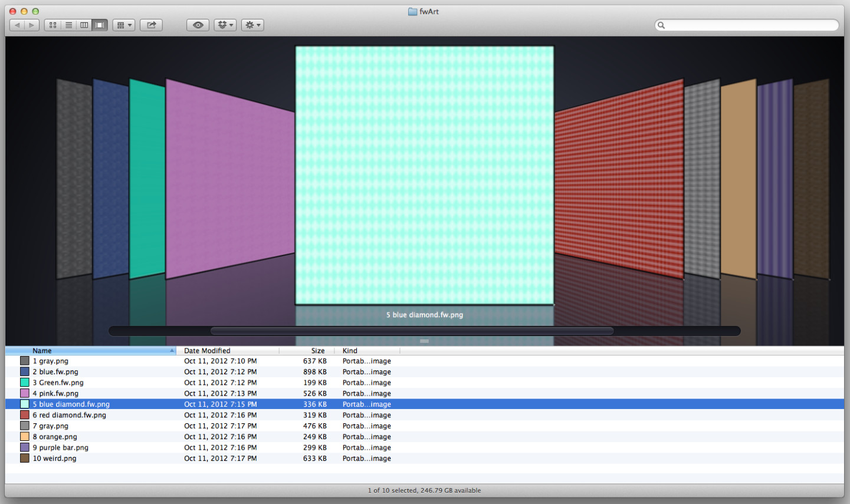Viewport: 850px width, 504px height.
Task: Select file name 1 gray.png
Action: [51, 361]
